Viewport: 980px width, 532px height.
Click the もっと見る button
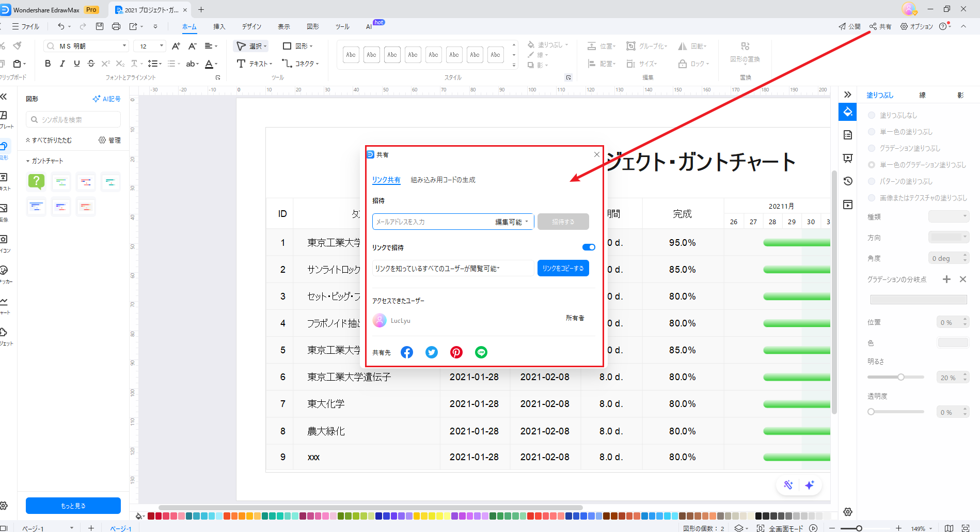click(73, 506)
